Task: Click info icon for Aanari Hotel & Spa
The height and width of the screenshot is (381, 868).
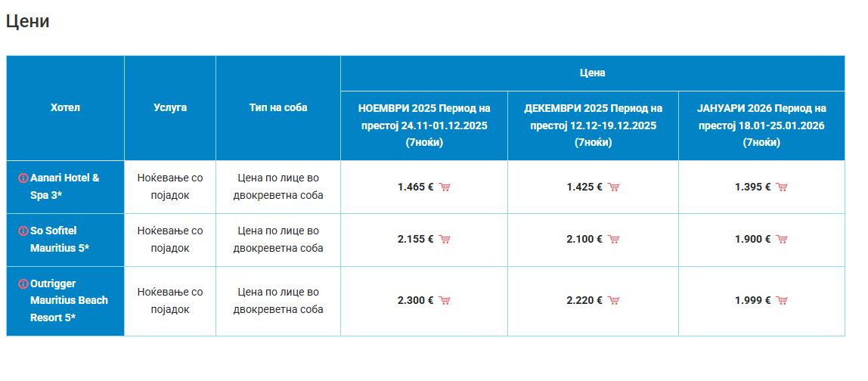Action: point(23,178)
